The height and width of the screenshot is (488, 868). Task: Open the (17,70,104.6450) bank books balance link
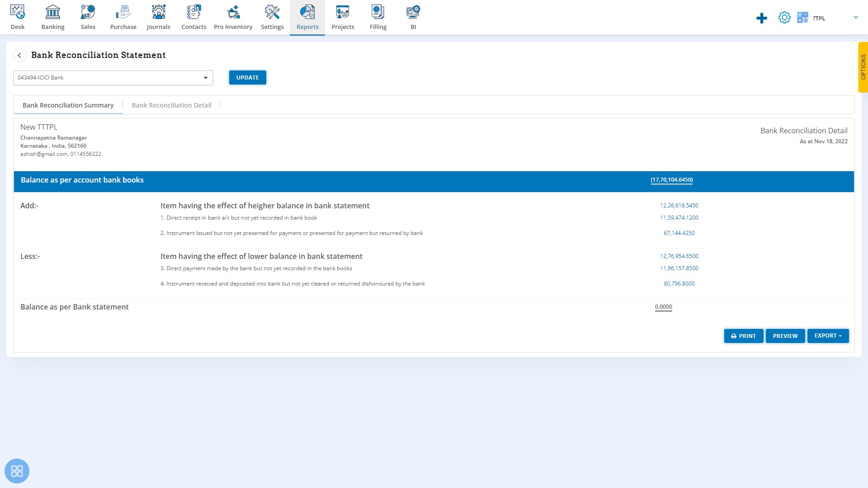[671, 180]
